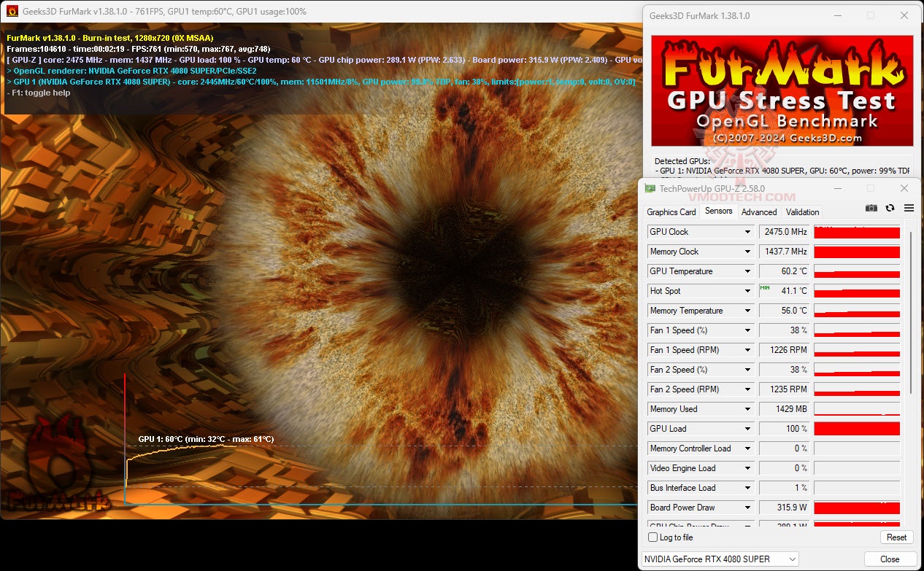Open the Memory Temperature sensor dropdown
Image resolution: width=924 pixels, height=571 pixels.
pyautogui.click(x=747, y=311)
